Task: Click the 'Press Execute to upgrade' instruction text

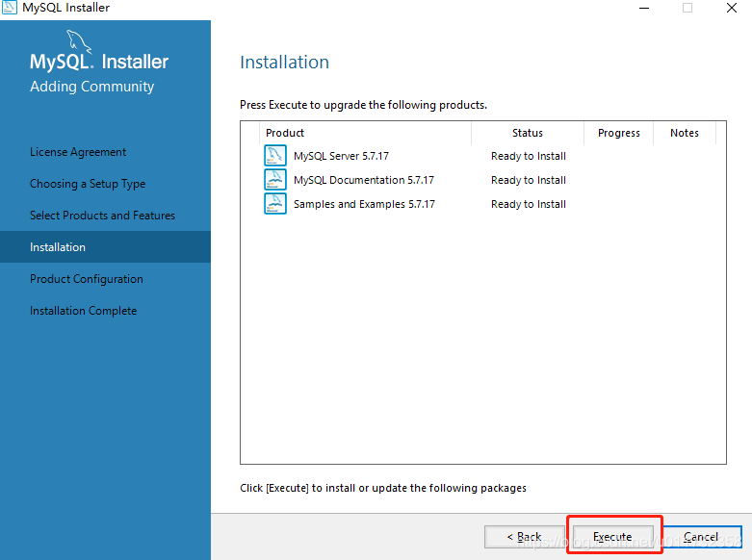Action: (363, 105)
